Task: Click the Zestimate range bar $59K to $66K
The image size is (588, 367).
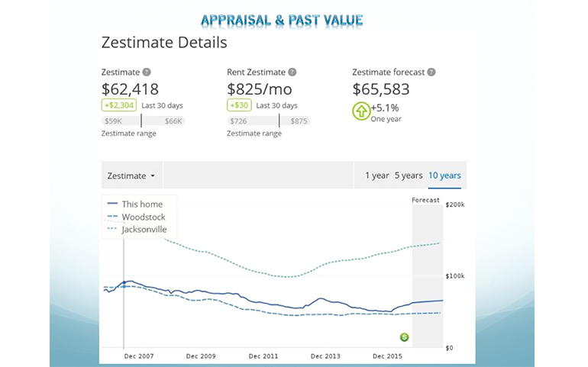Action: tap(143, 121)
